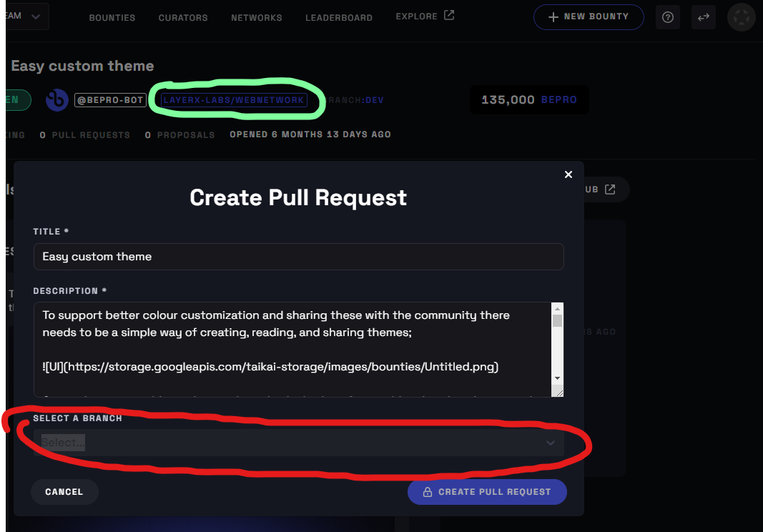Viewport: 763px width, 532px height.
Task: Click the description textarea resize handle
Action: [558, 392]
